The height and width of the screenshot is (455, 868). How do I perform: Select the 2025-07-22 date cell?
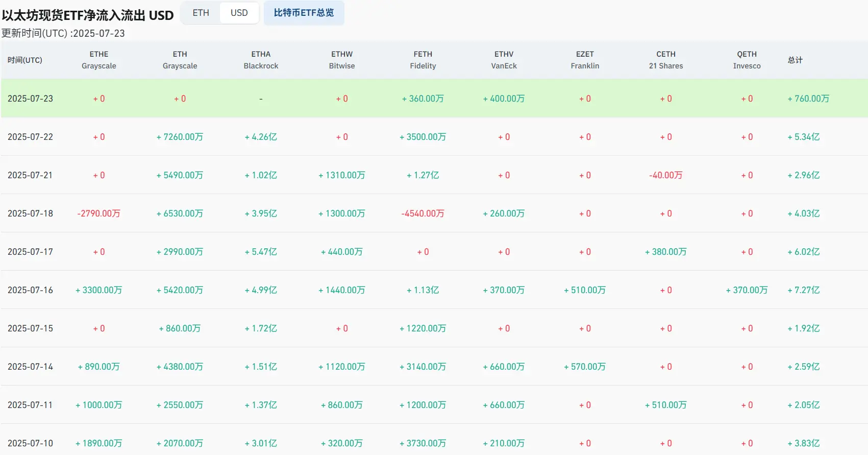30,137
